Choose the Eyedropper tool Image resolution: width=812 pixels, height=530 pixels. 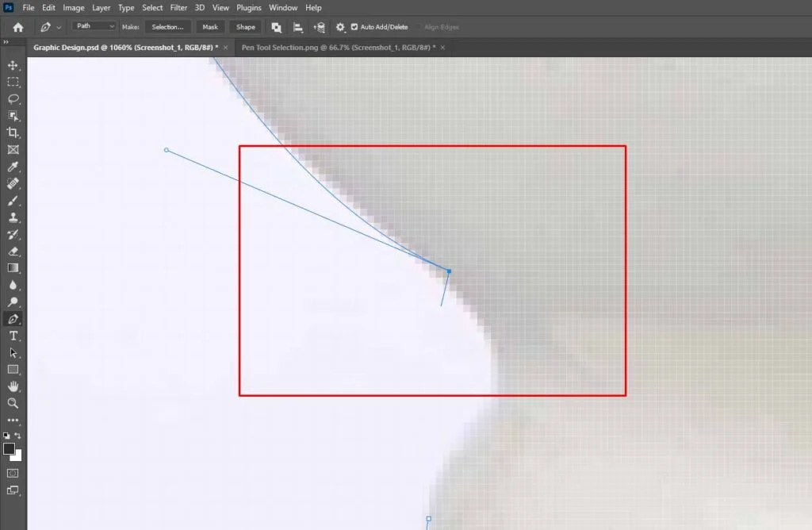coord(13,167)
